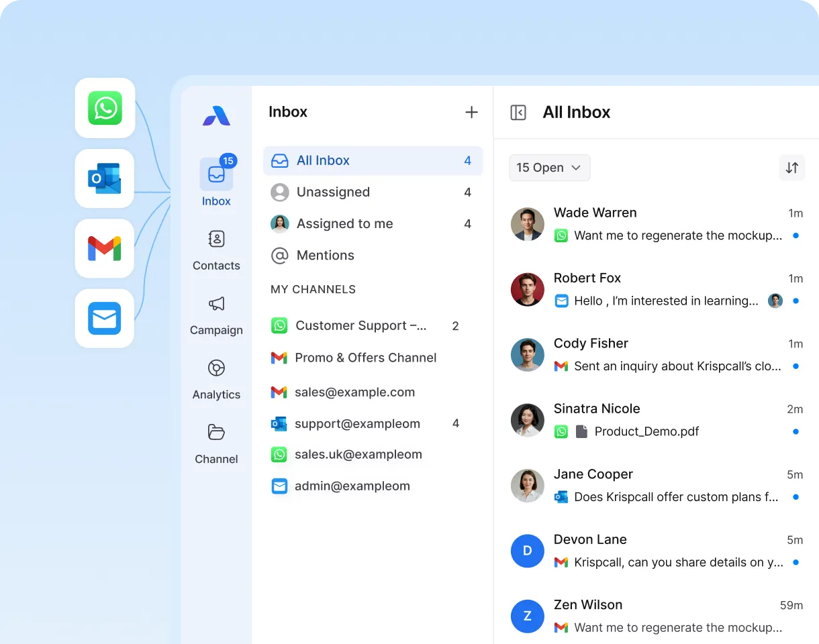Viewport: 819px width, 644px height.
Task: Click Cody Fisher's avatar photo
Action: tap(527, 355)
